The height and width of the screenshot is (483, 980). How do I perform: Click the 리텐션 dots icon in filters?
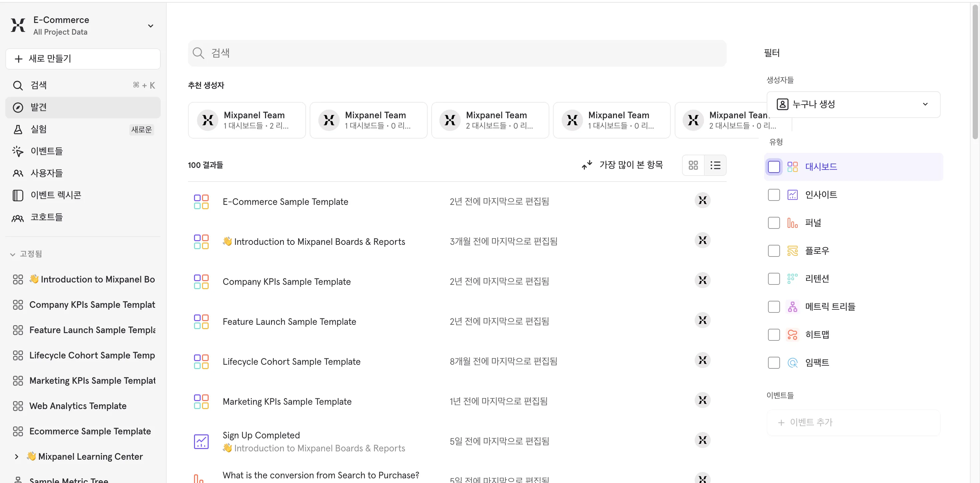792,279
